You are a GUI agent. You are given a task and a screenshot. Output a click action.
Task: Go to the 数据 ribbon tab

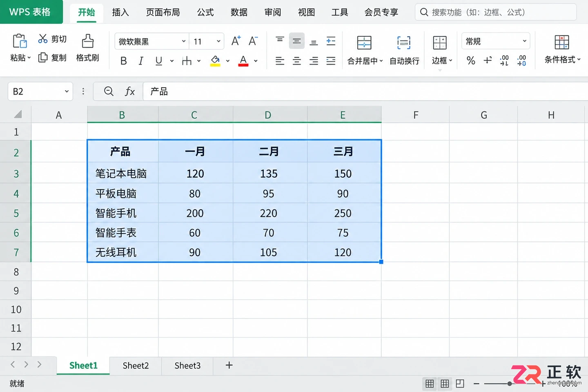tap(239, 12)
